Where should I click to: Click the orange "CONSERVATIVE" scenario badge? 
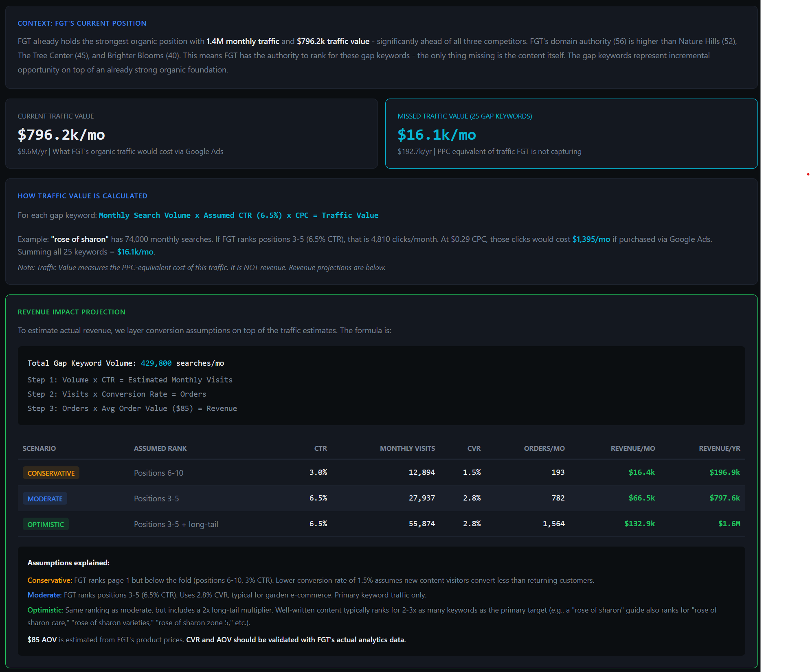tap(51, 473)
